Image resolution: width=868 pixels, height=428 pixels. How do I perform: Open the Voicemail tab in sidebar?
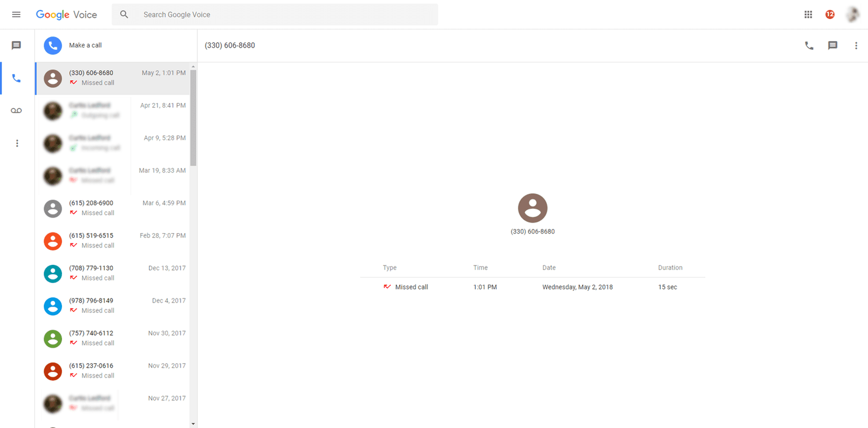point(16,110)
